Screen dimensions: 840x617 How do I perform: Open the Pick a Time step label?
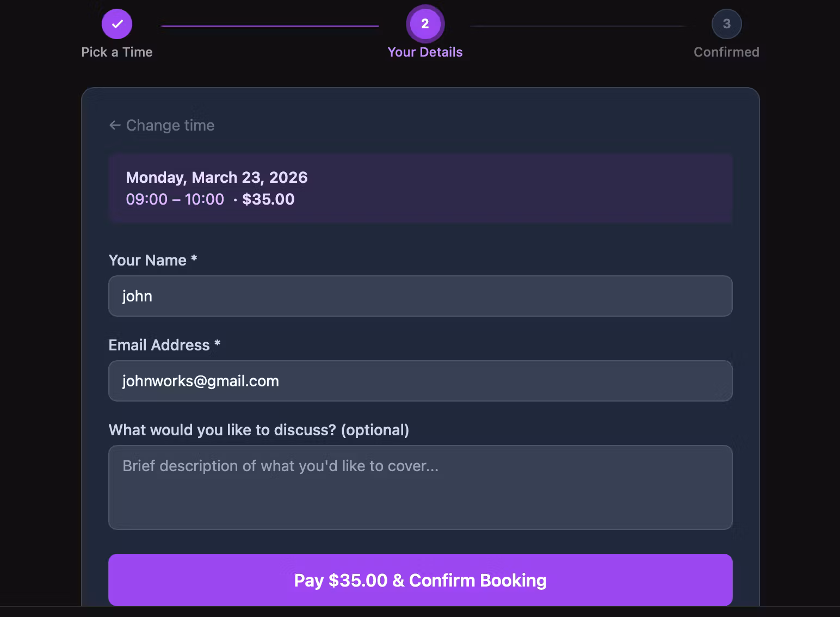point(117,52)
